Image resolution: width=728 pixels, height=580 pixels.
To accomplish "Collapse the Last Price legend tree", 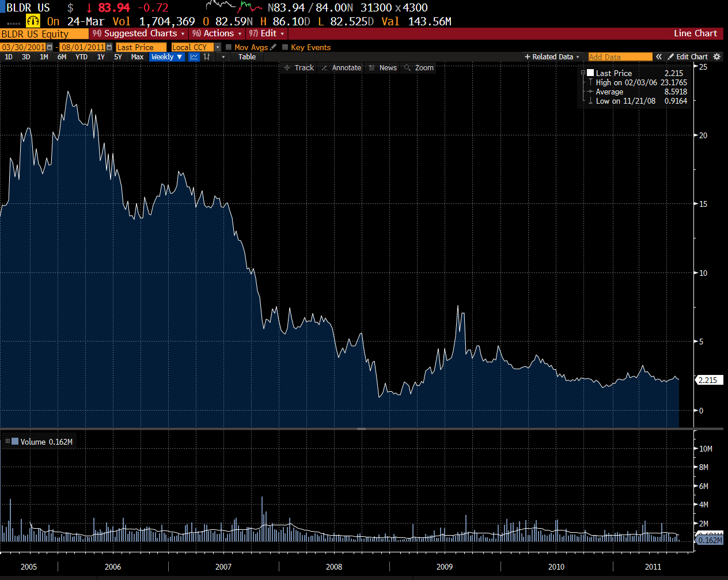I will (x=583, y=73).
